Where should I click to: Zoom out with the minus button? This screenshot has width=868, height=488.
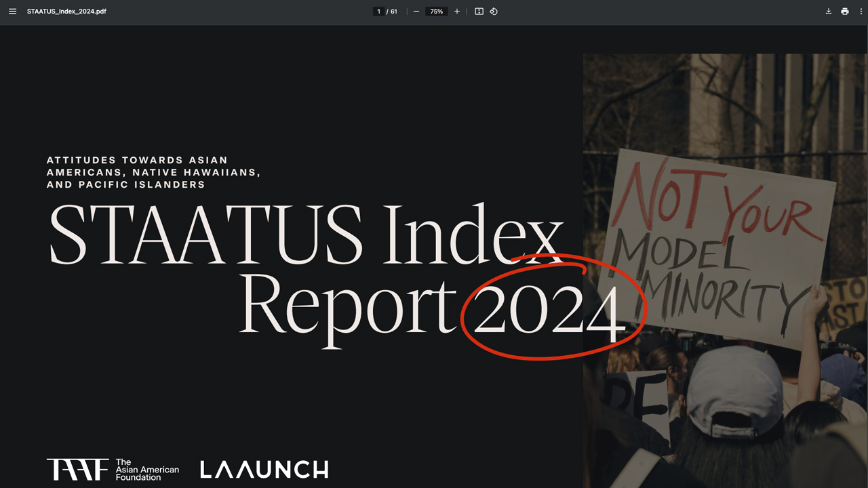[x=416, y=12]
